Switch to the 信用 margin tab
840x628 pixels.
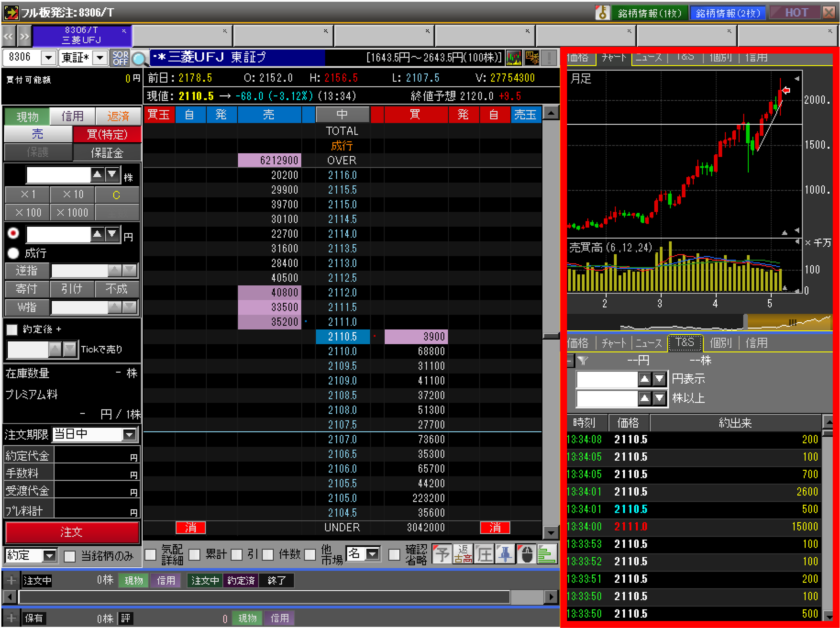72,116
